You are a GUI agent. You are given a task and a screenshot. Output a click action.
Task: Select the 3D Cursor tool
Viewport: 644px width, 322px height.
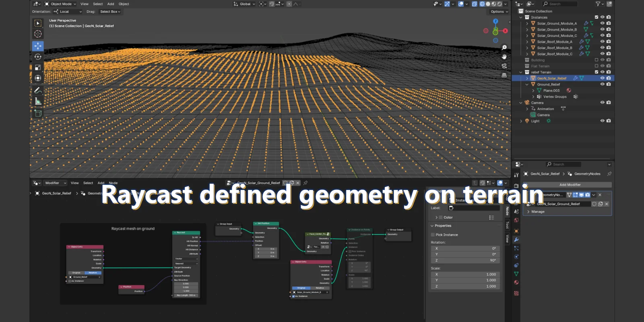(38, 34)
